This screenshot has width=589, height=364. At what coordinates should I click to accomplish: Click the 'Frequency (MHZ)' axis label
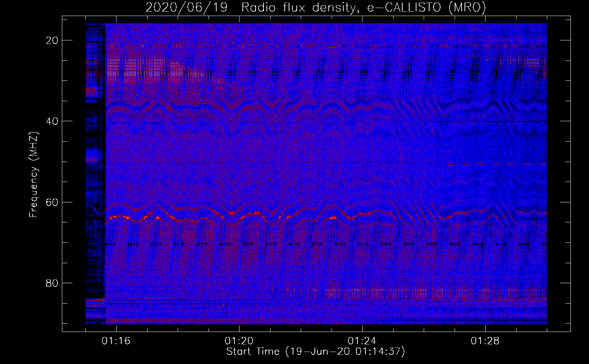pos(33,175)
